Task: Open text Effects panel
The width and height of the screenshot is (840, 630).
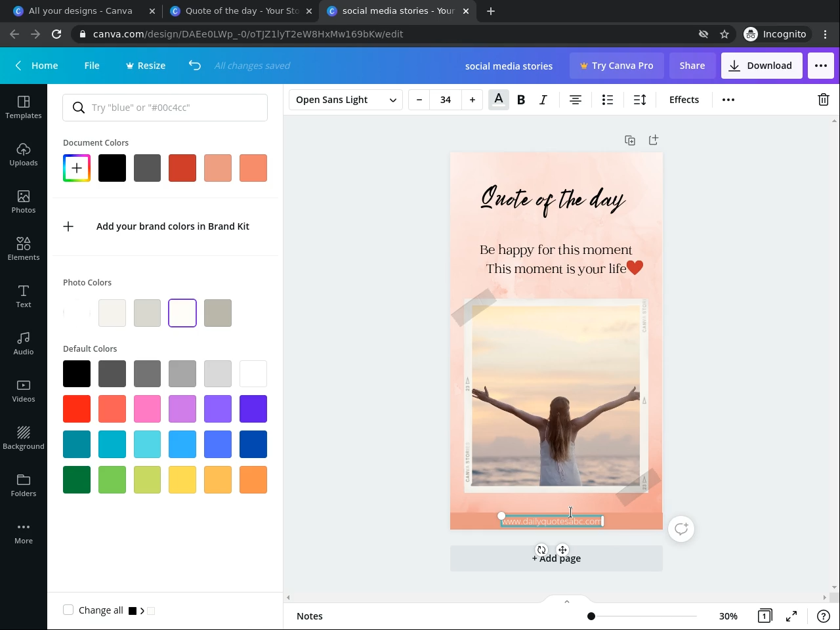Action: (684, 100)
